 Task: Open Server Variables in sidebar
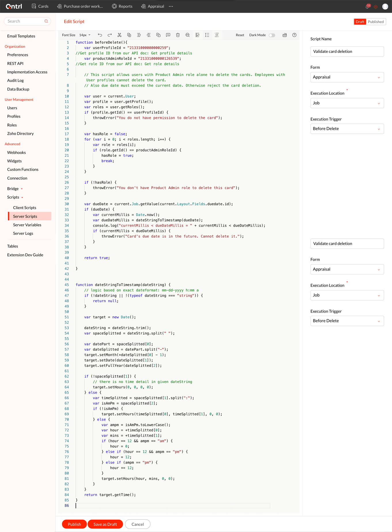coord(27,225)
